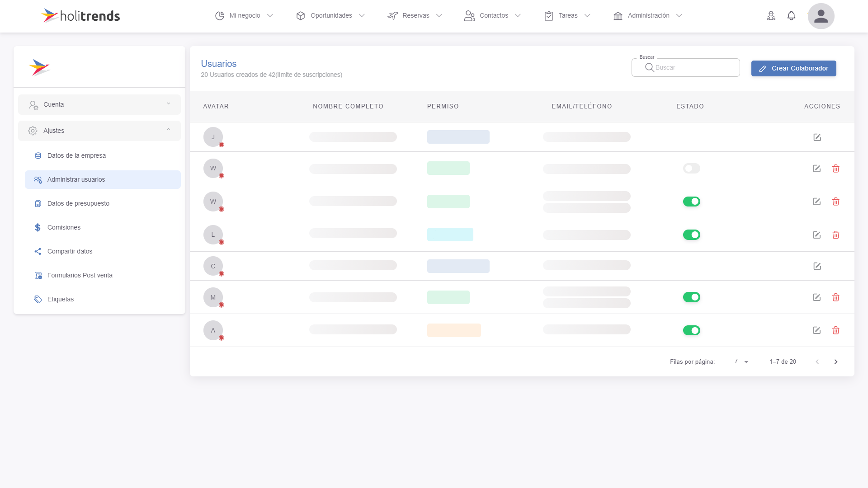
Task: Click the Oportunidades cube icon
Action: tap(301, 16)
